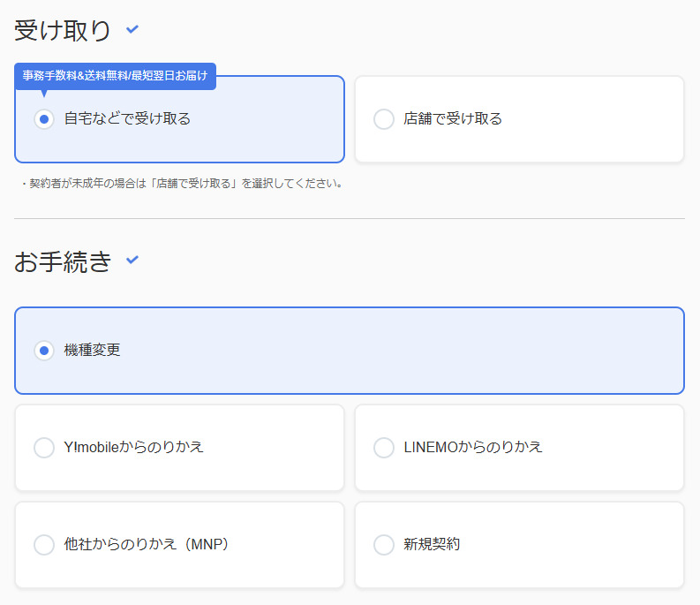Image resolution: width=700 pixels, height=605 pixels.
Task: Select the 機種変更 radio button
Action: pyautogui.click(x=44, y=351)
